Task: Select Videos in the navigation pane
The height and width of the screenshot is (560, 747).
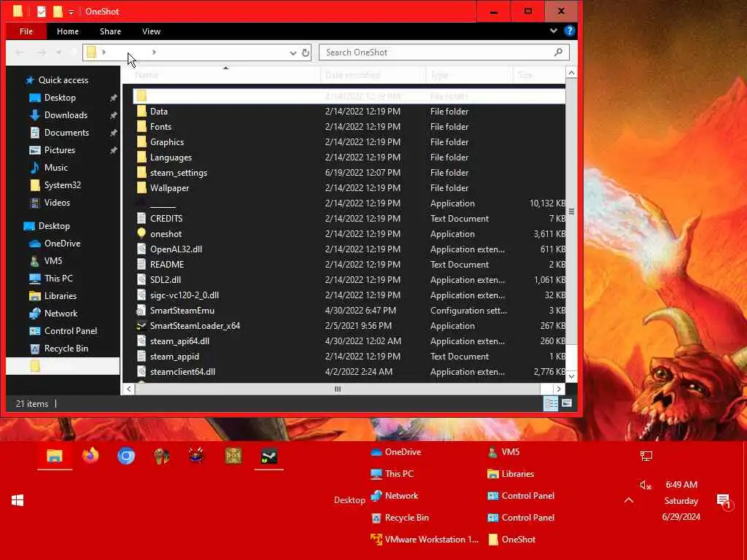Action: (57, 203)
